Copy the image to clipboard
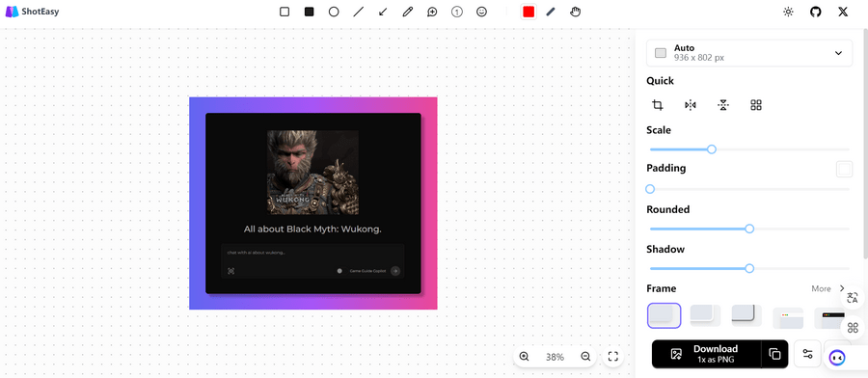This screenshot has height=378, width=868. pyautogui.click(x=775, y=354)
